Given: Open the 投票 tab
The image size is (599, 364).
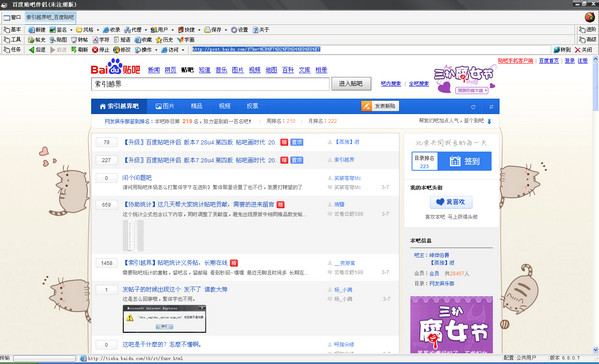Looking at the screenshot, I should pyautogui.click(x=253, y=106).
